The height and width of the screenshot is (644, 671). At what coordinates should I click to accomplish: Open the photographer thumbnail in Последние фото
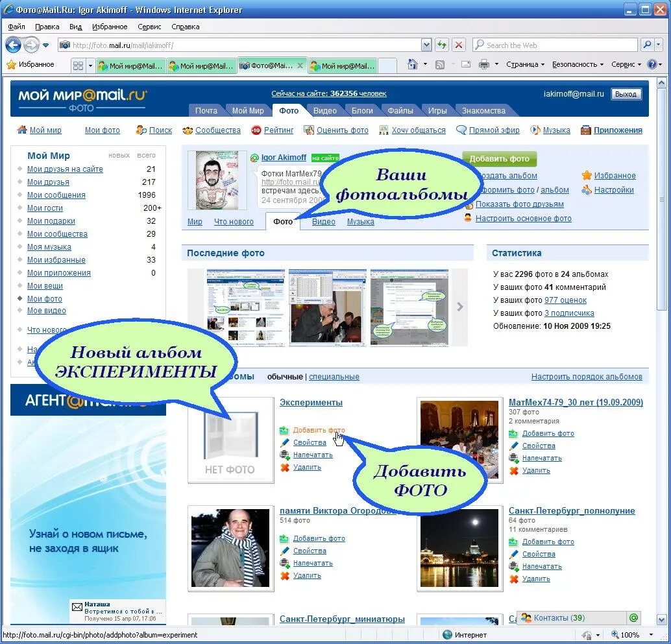328,307
